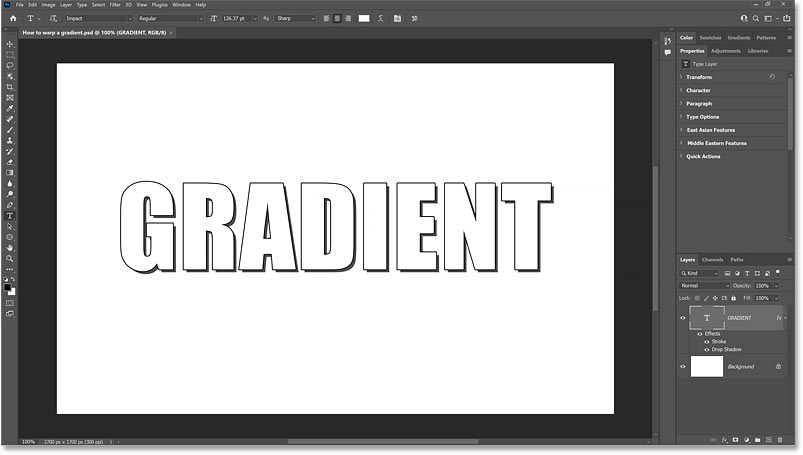Select the Crop tool

pos(10,87)
